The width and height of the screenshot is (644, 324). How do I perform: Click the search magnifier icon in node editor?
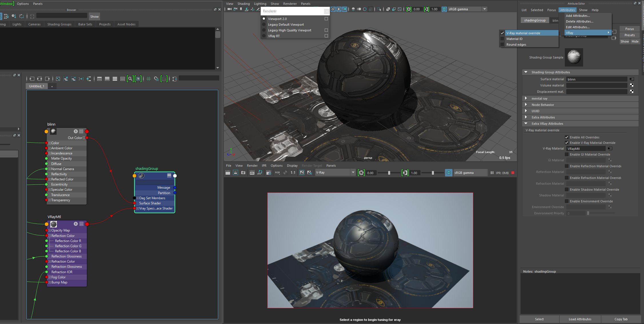pos(130,79)
